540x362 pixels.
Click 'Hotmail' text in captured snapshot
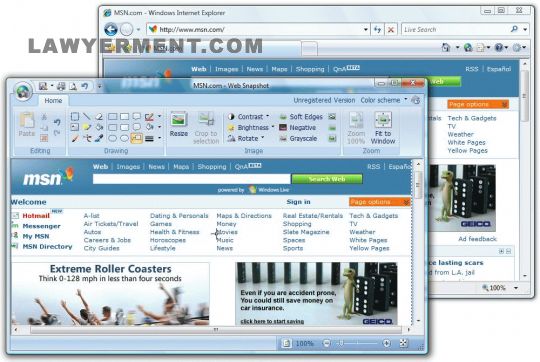pos(36,216)
